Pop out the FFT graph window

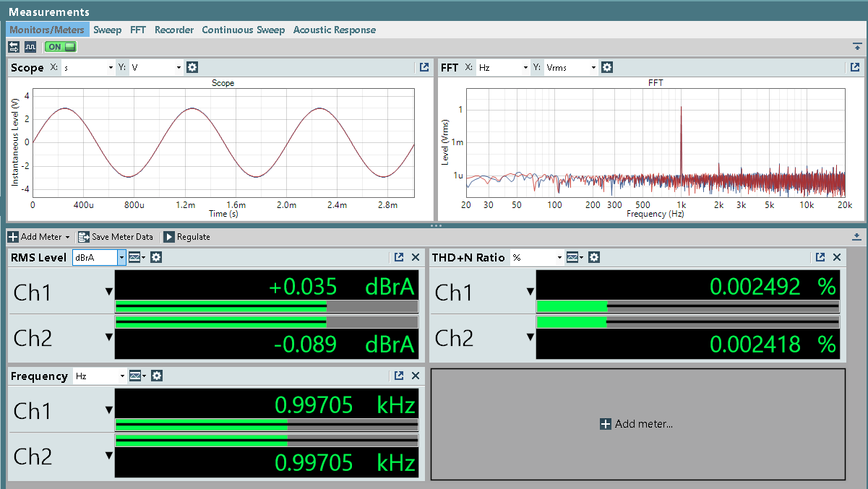[854, 67]
